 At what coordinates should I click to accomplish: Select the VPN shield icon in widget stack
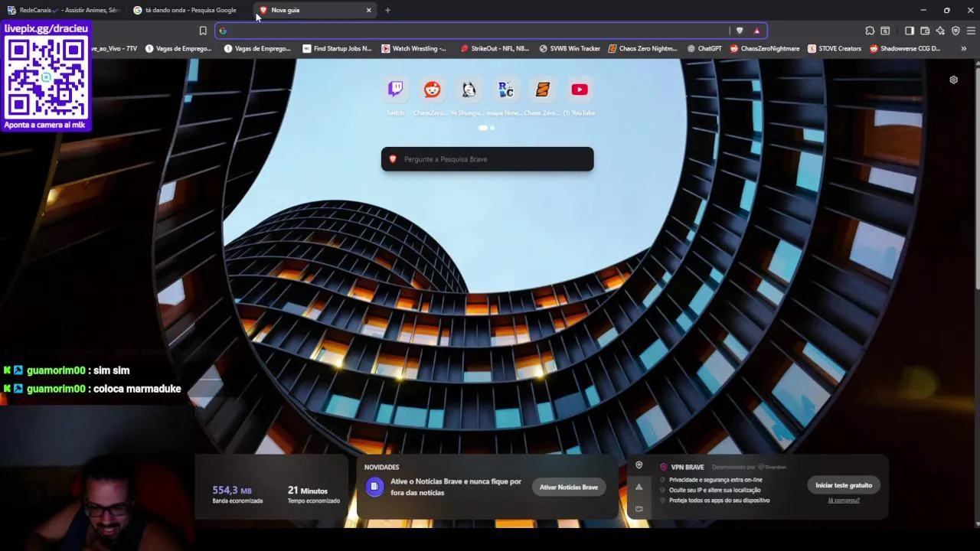click(639, 465)
